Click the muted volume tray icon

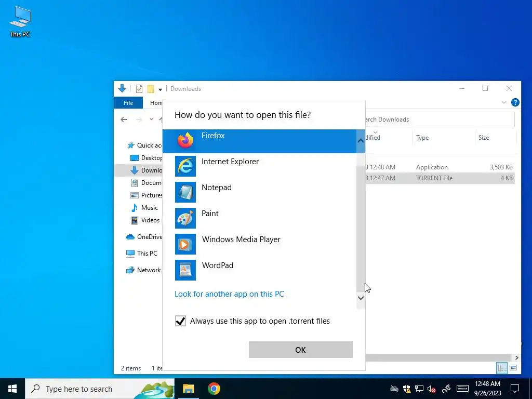431,389
